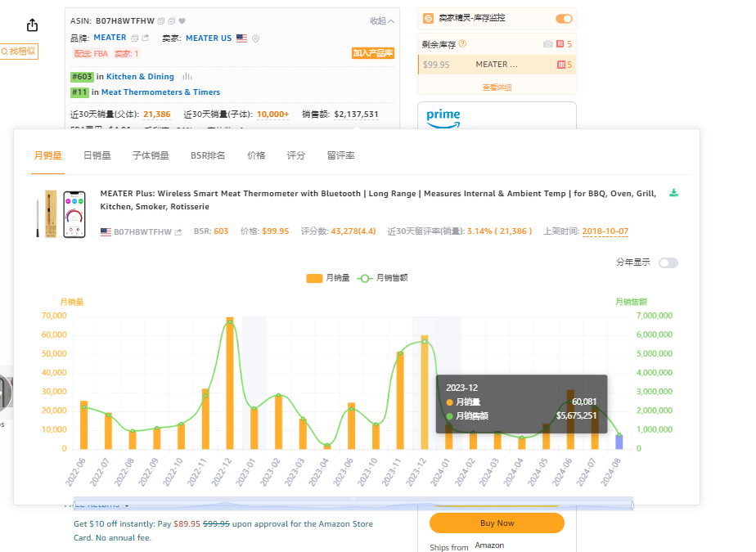Switch to the 日销量 tab

[97, 155]
